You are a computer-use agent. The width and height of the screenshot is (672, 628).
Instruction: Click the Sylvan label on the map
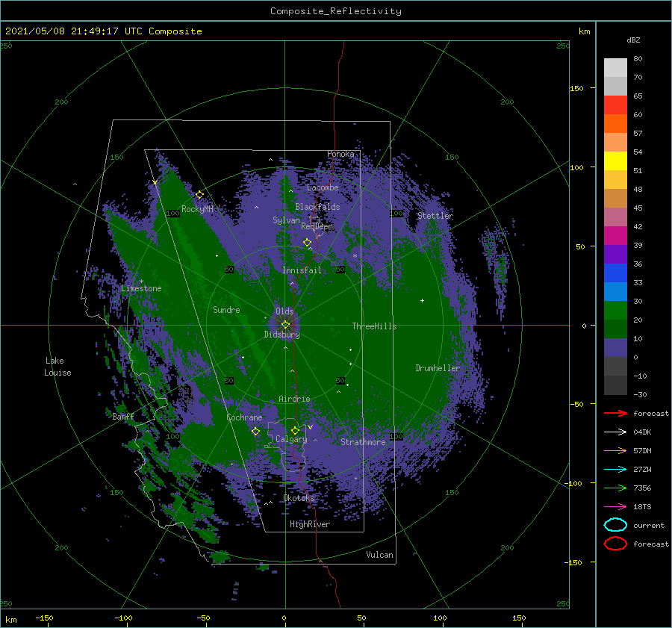[286, 220]
